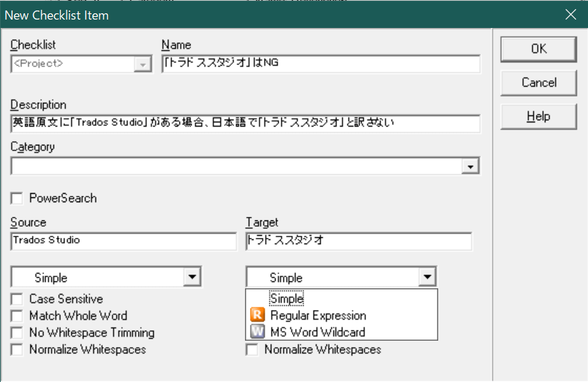Image resolution: width=588 pixels, height=382 pixels.
Task: Click the Source field containing Trados Studio
Action: 124,241
